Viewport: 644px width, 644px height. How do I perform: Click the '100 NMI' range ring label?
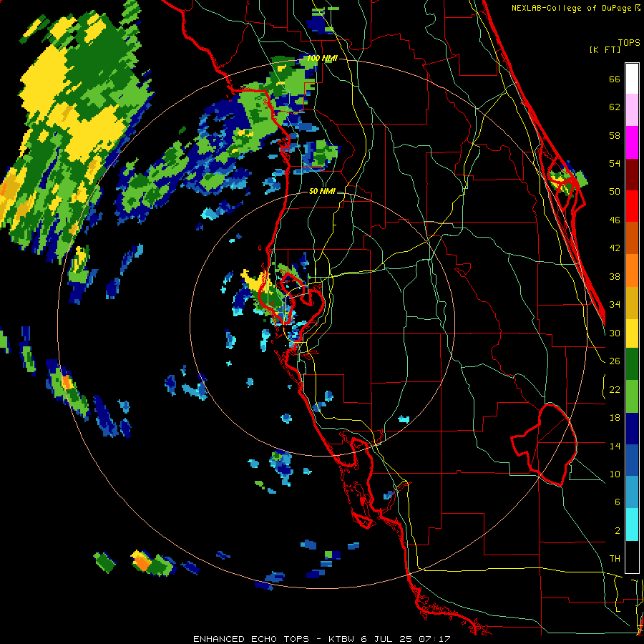coord(322,58)
